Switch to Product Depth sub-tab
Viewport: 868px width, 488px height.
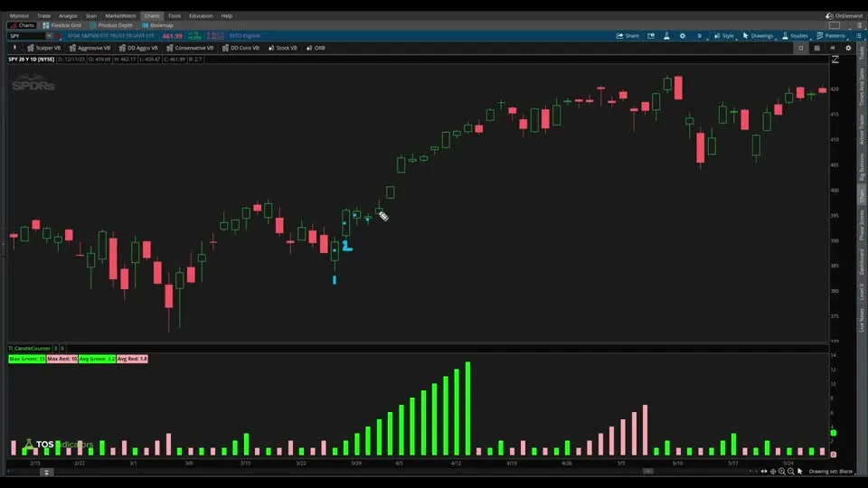[111, 25]
